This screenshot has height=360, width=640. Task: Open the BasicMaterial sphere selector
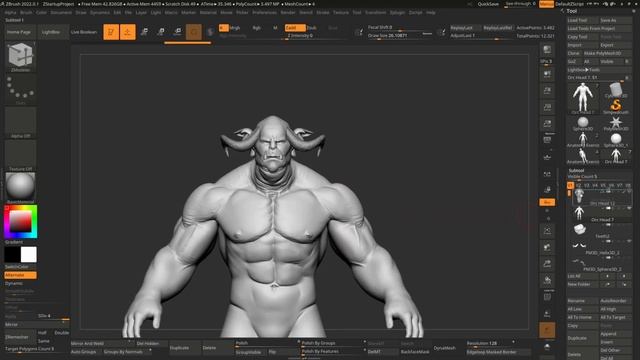20,188
